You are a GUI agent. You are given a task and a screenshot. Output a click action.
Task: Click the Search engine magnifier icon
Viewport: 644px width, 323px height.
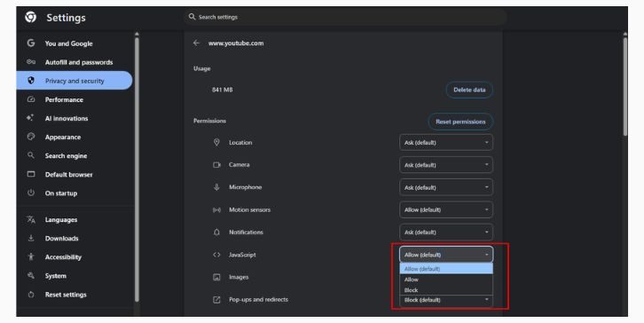(31, 155)
